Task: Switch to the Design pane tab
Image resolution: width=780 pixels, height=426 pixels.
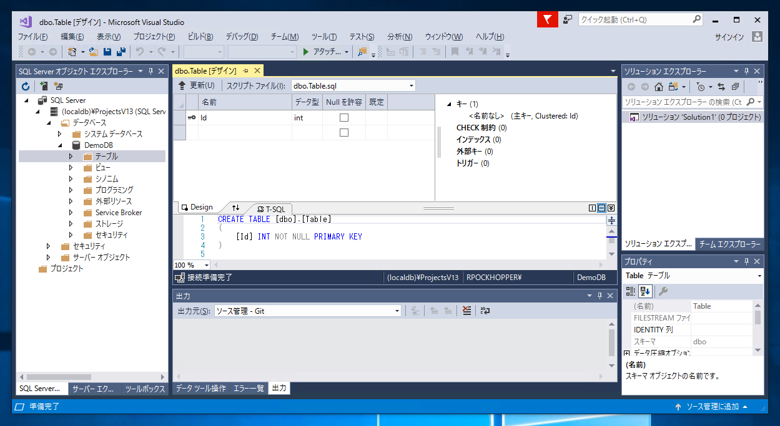Action: point(196,207)
